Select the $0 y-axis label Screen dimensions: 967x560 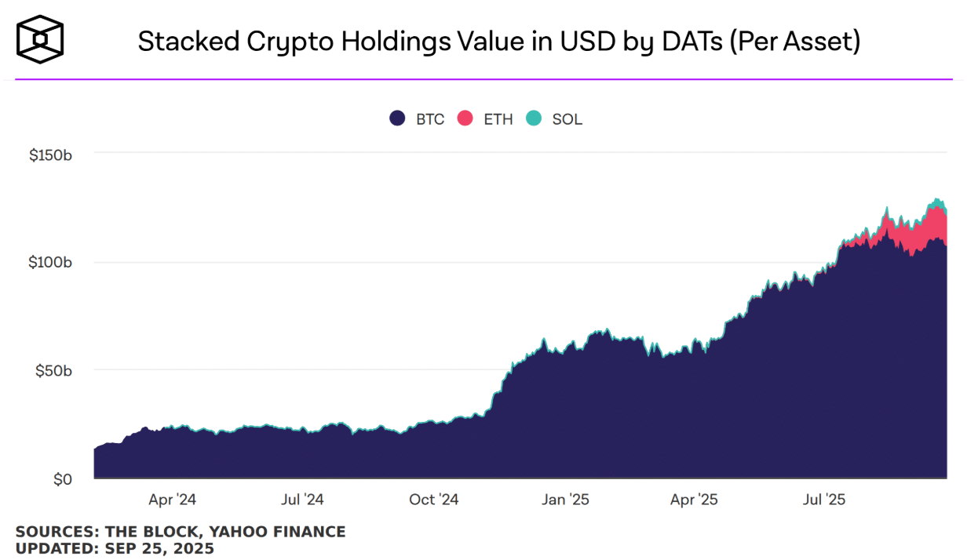click(63, 478)
